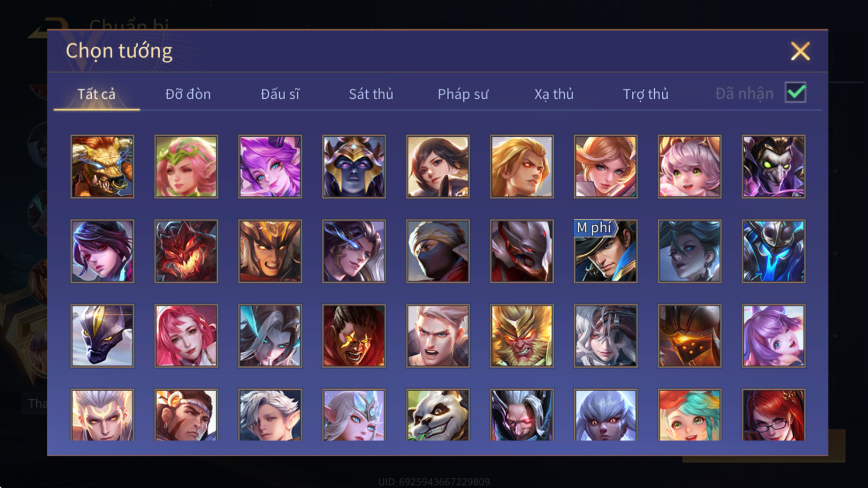
Task: Select the panda hero portrait
Action: click(438, 415)
